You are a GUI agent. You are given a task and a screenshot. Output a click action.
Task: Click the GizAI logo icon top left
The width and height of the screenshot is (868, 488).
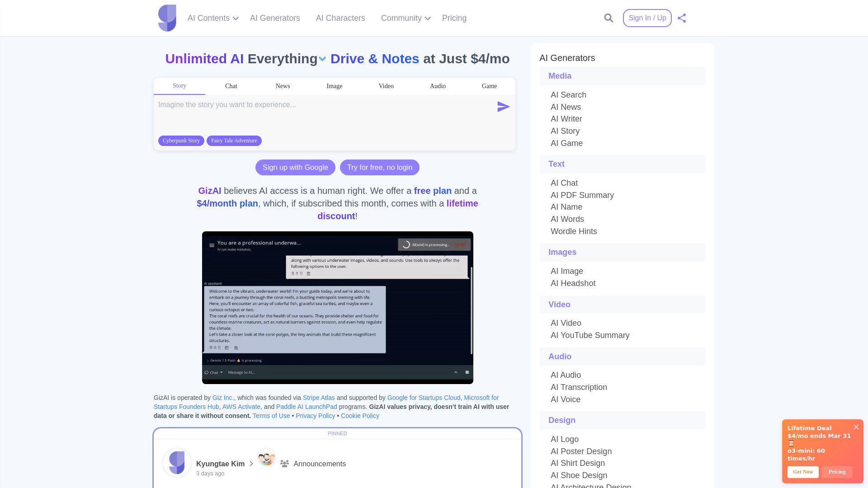[168, 18]
